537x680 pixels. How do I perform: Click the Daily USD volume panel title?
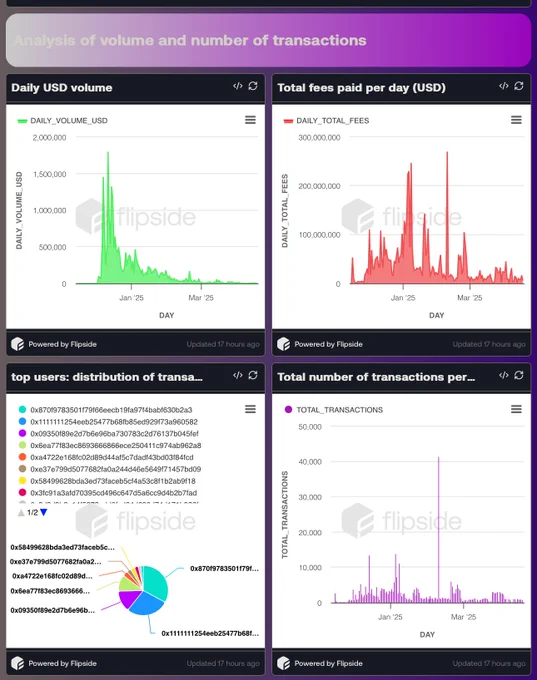pyautogui.click(x=62, y=88)
